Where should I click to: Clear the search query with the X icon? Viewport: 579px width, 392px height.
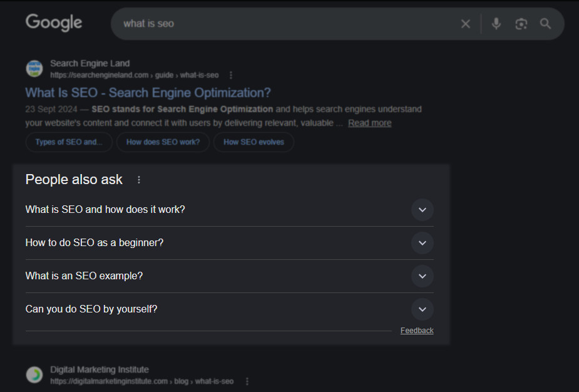tap(465, 24)
